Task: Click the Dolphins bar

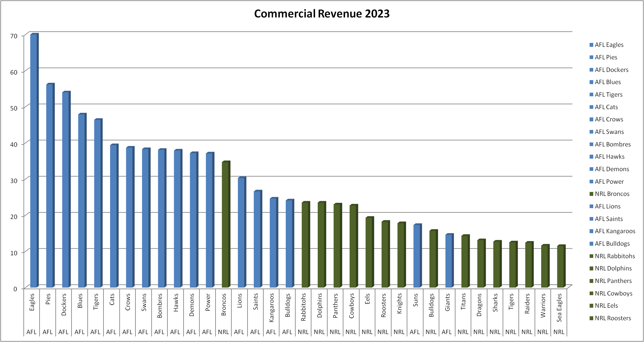Action: (322, 244)
